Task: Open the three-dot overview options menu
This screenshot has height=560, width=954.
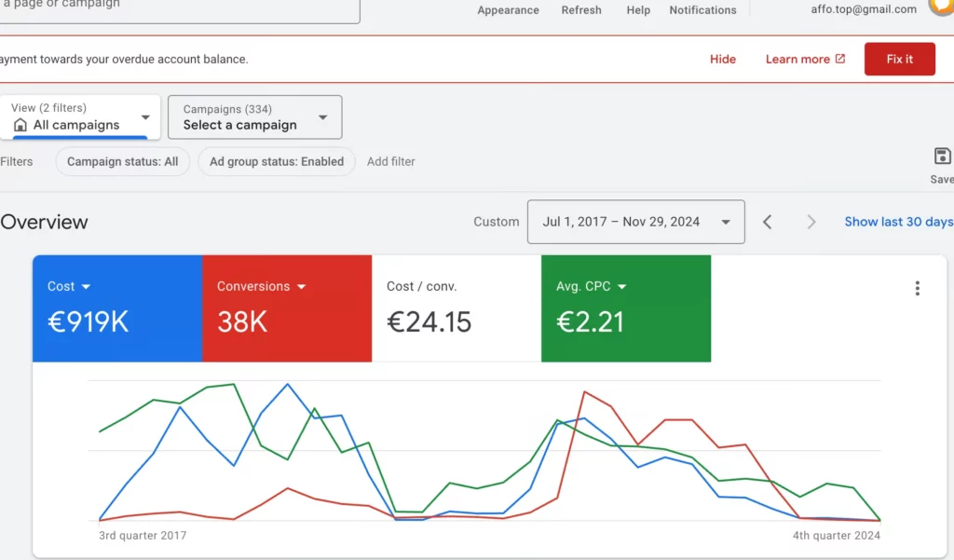Action: click(917, 289)
